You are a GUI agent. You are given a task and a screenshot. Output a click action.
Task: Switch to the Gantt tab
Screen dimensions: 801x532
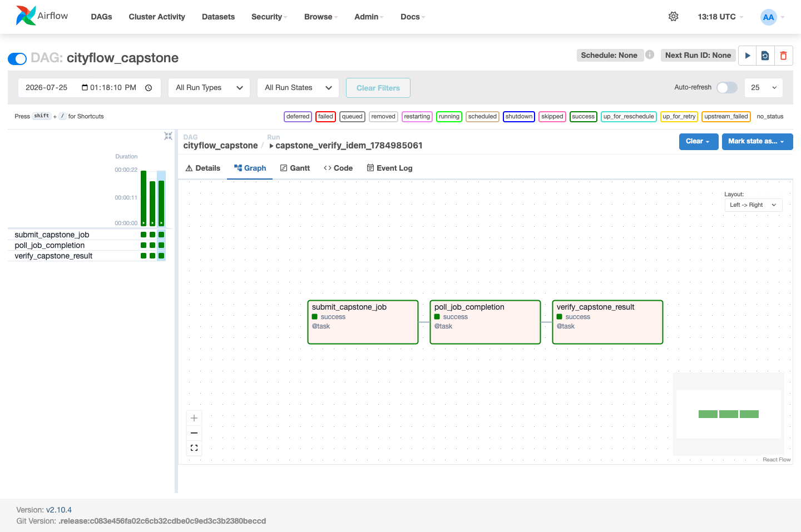(x=295, y=168)
